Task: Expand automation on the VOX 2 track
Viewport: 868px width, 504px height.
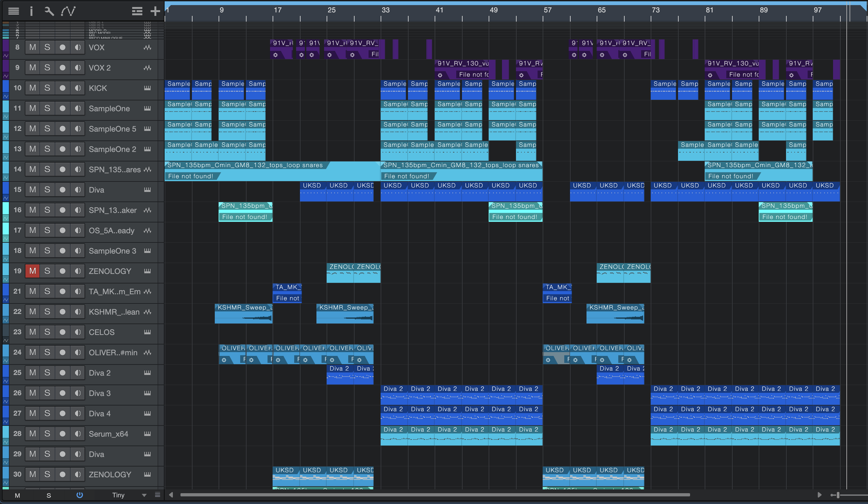Action: 6,76
